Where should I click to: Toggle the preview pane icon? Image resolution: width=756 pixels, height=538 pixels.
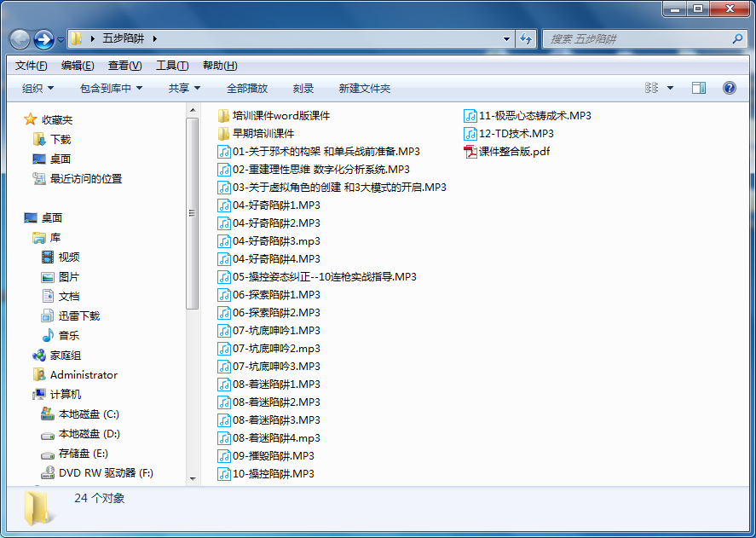pyautogui.click(x=699, y=88)
